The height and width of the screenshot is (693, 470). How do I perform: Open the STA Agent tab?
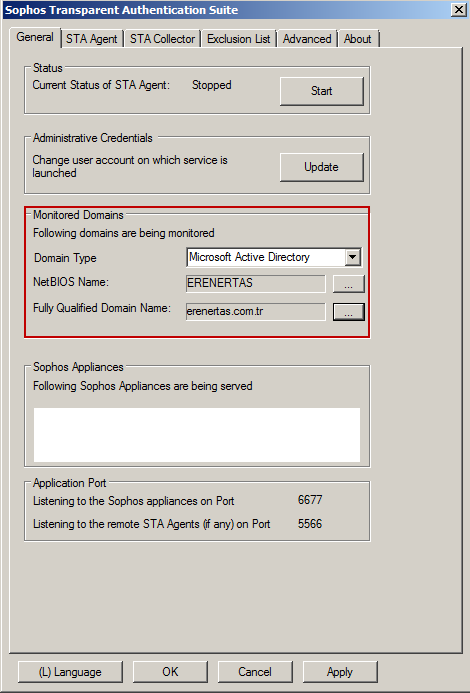[92, 39]
